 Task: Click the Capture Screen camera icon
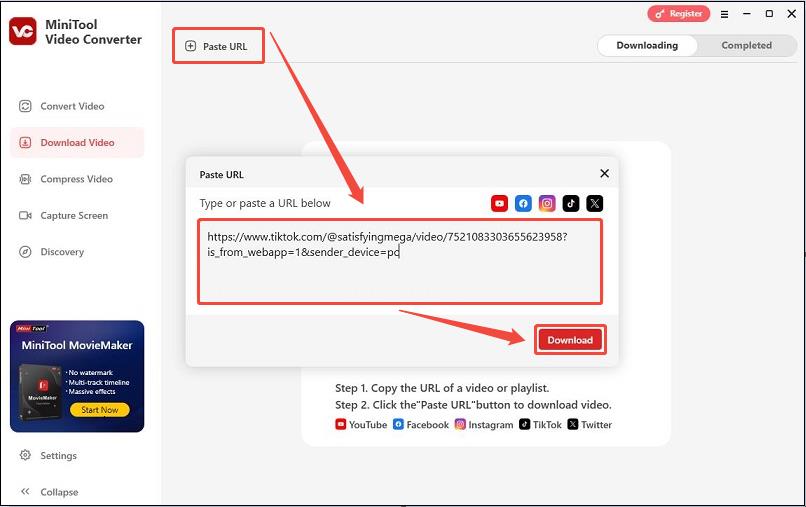coord(25,215)
